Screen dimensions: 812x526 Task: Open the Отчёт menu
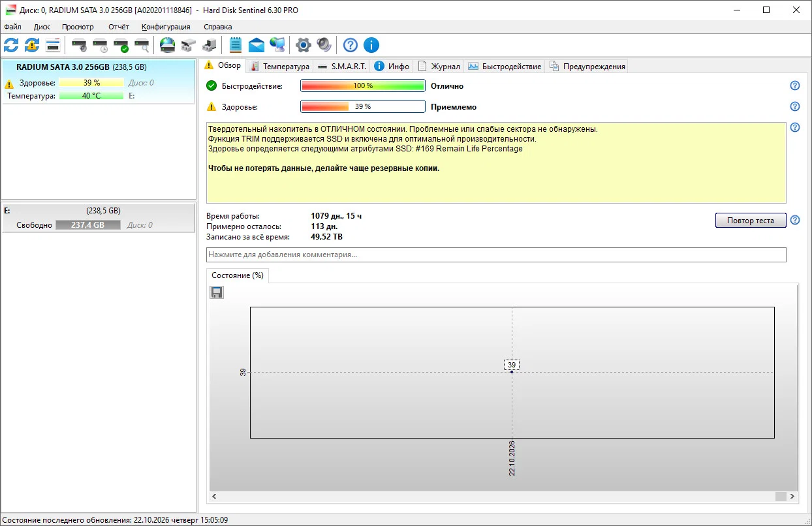(x=118, y=27)
